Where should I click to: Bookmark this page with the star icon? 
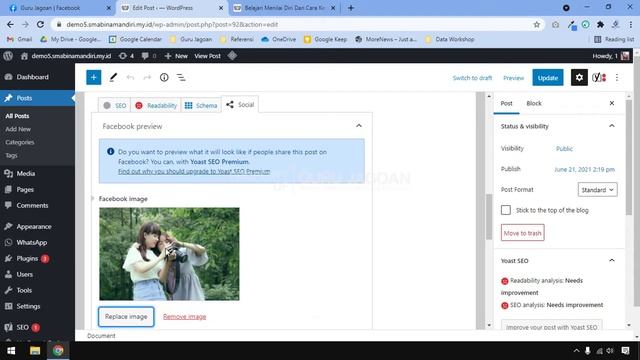tap(537, 24)
